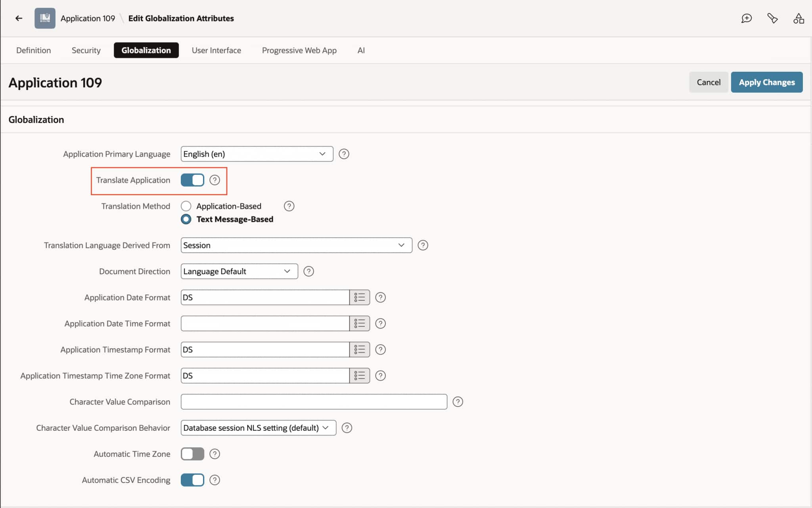Open the feedback speech bubble icon
The height and width of the screenshot is (508, 812).
[746, 18]
